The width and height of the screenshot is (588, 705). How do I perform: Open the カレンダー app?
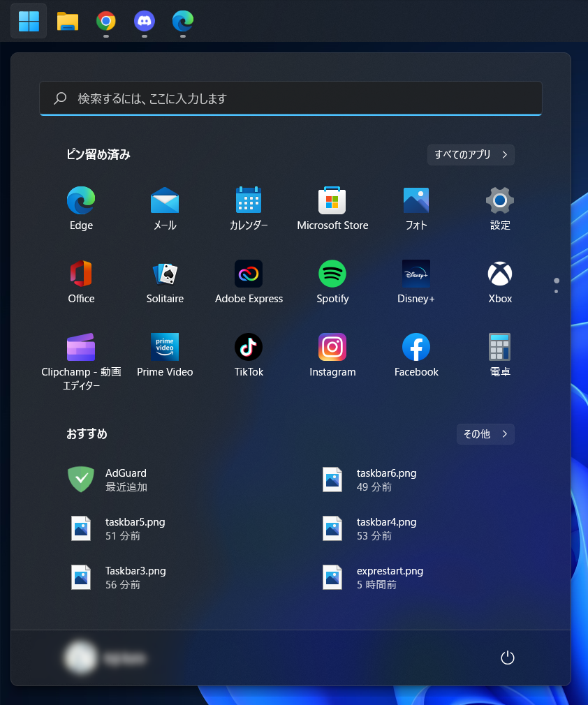click(x=249, y=209)
